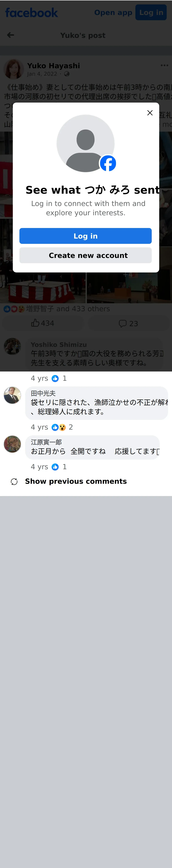172x868 pixels.
Task: Click the comment bubble icon showing 23
Action: pos(122,324)
